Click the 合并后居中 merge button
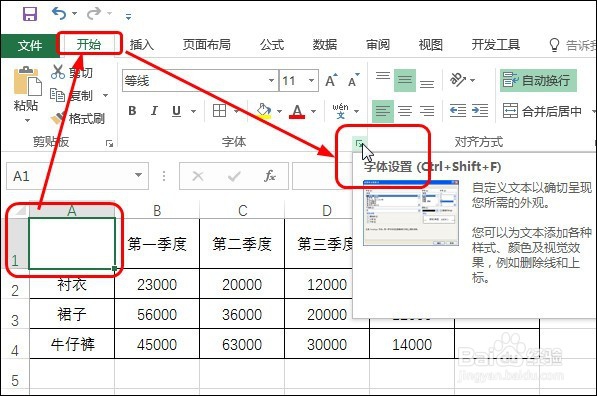The width and height of the screenshot is (597, 396). (542, 111)
